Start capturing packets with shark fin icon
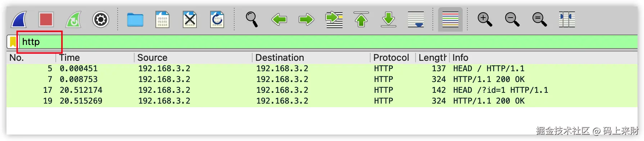 pyautogui.click(x=19, y=19)
